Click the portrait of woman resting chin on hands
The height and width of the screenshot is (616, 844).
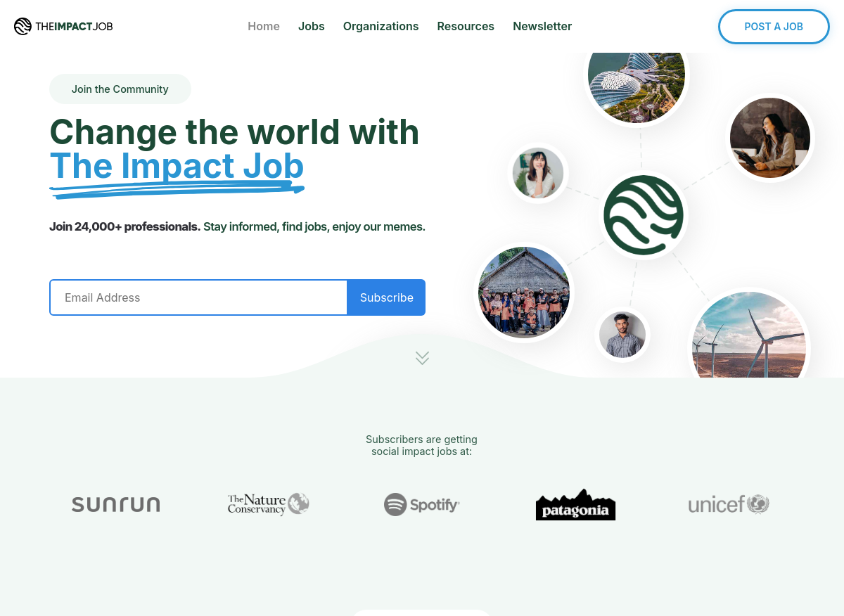pyautogui.click(x=538, y=173)
